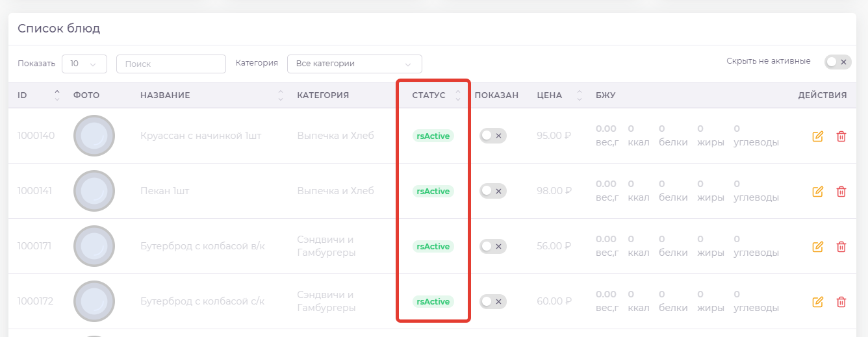Open the Показать rows count dropdown
Image resolution: width=868 pixels, height=337 pixels.
coord(84,64)
